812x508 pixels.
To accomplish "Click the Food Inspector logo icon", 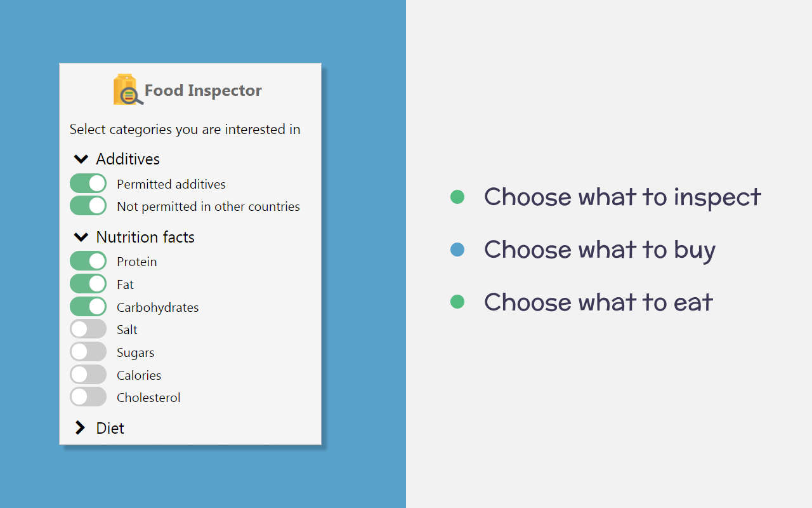I will pyautogui.click(x=128, y=90).
